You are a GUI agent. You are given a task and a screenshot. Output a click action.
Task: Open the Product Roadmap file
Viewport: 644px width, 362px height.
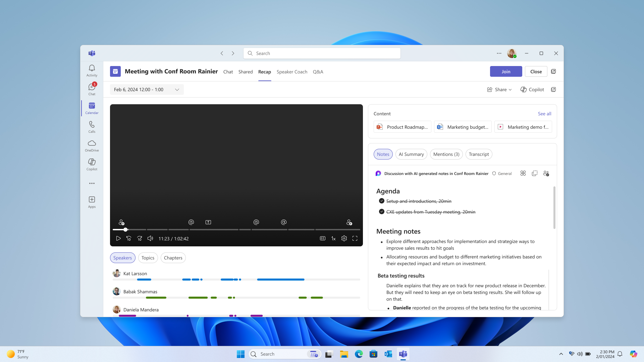[x=402, y=127]
